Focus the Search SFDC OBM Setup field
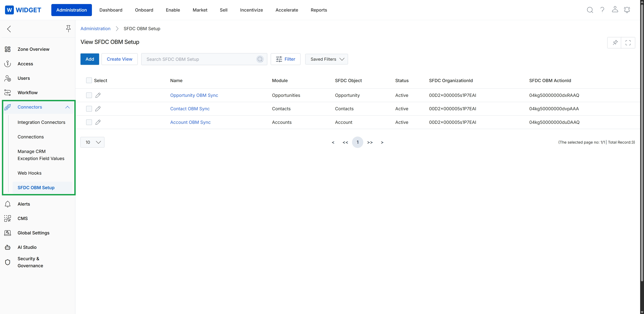The width and height of the screenshot is (644, 314). [204, 59]
